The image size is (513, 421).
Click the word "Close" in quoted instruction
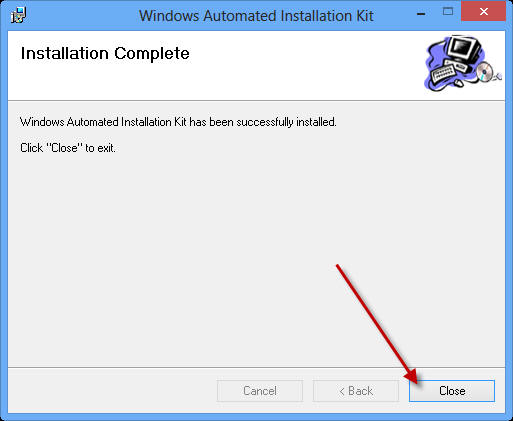click(63, 148)
